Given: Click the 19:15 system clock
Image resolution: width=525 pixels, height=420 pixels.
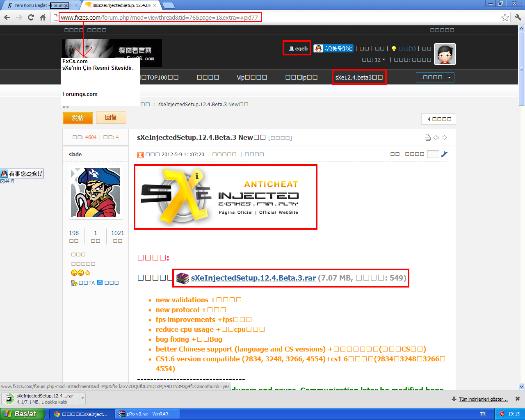Looking at the screenshot, I should (514, 414).
